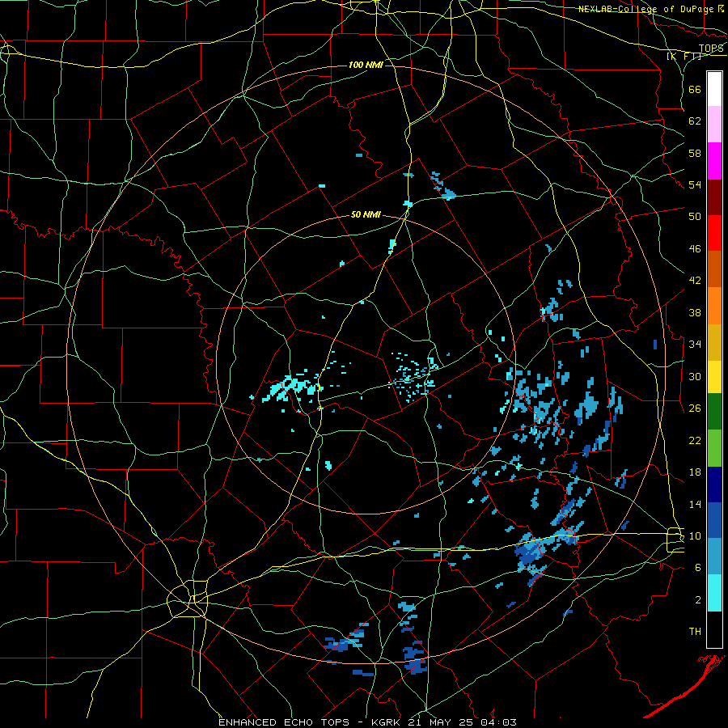Select the light blue 6-10 kft legend swatch
Screen dimensions: 728x728
[x=714, y=557]
